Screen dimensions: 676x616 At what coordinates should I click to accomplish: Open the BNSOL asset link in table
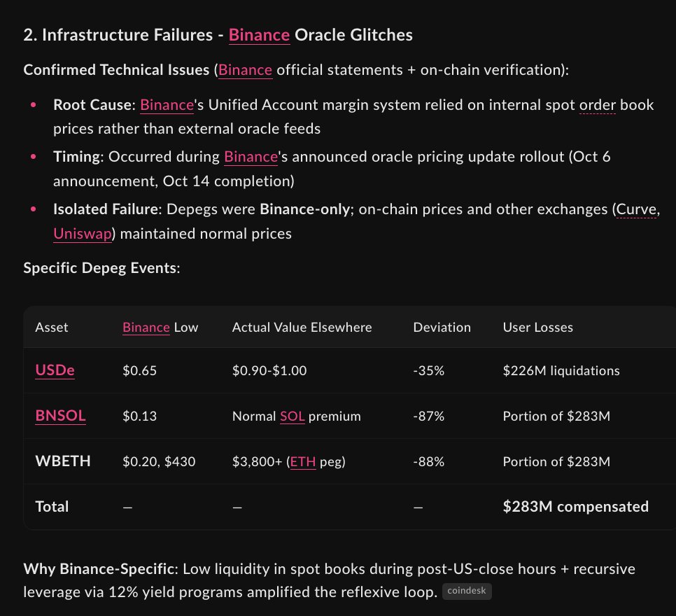click(60, 415)
